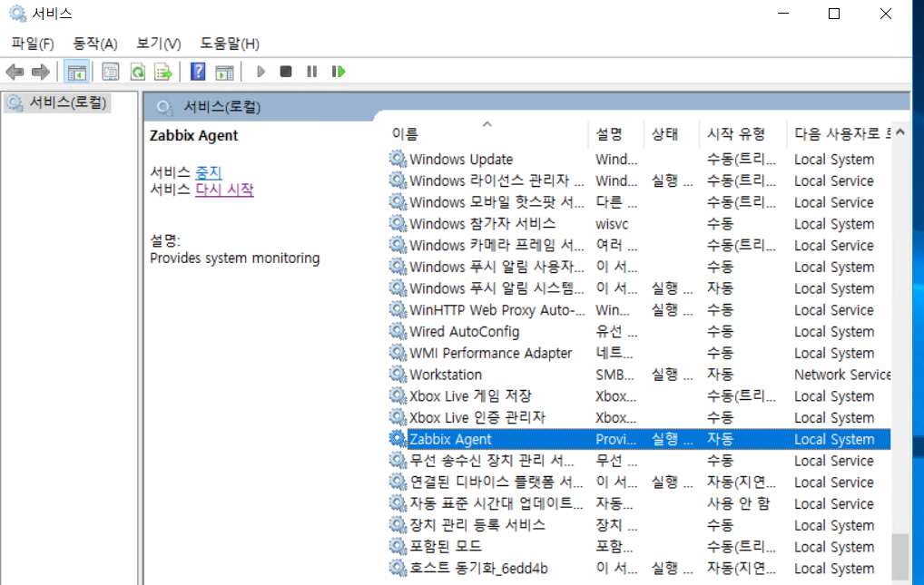Click the Restart Service toolbar icon
Image resolution: width=924 pixels, height=585 pixels.
(x=339, y=72)
